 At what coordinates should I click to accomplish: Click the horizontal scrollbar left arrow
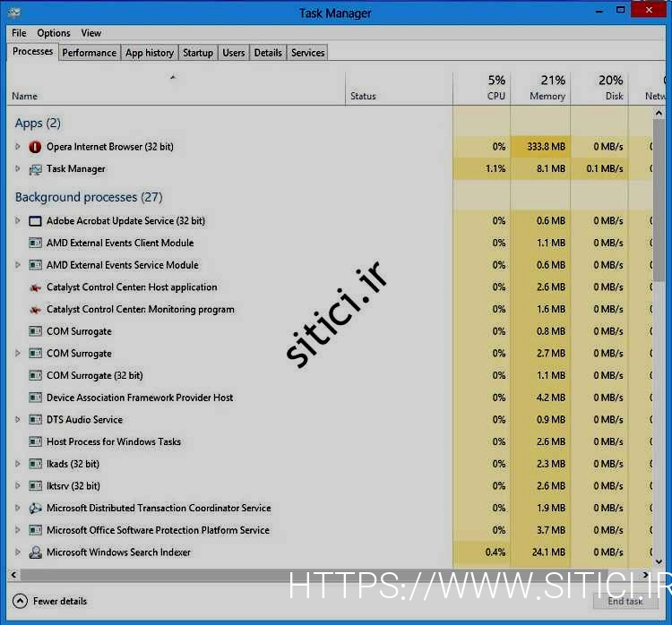pos(13,575)
